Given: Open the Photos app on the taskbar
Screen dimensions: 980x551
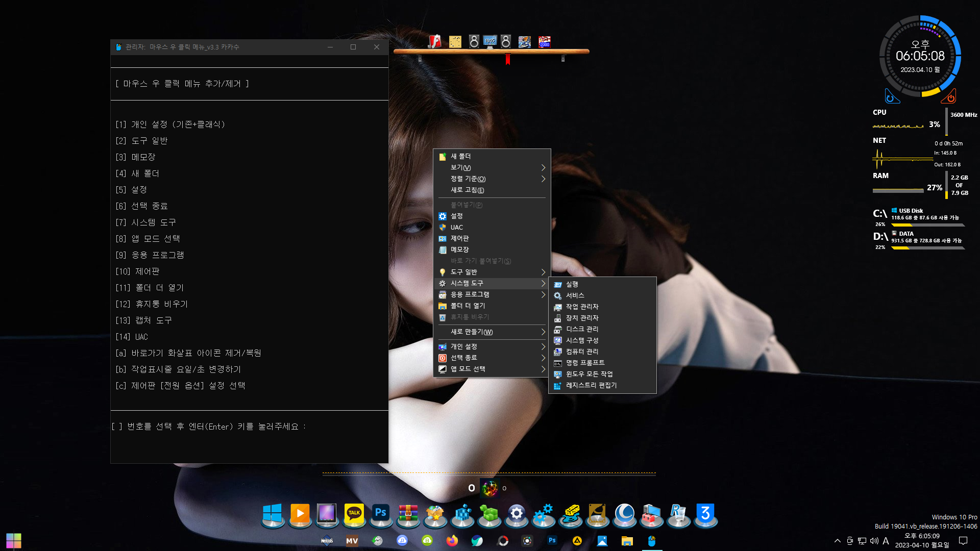Looking at the screenshot, I should tap(602, 541).
